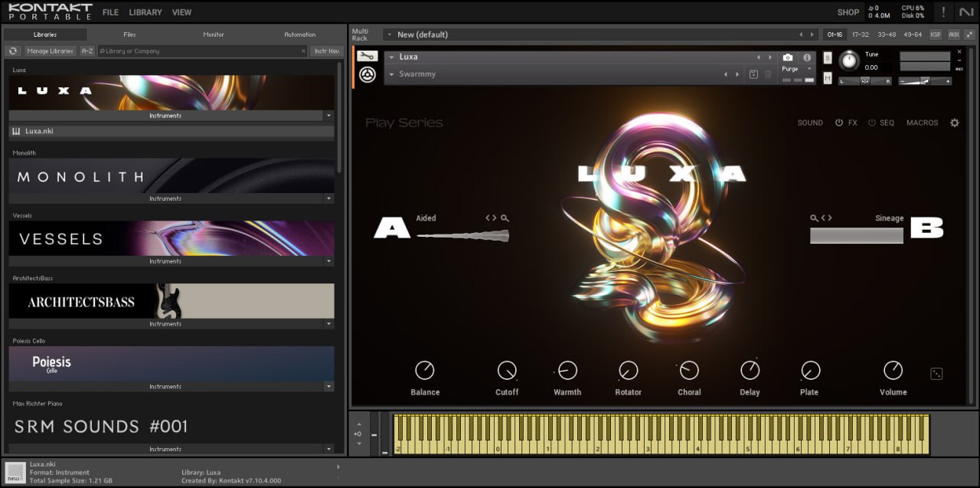Click the refresh libraries icon
Viewport: 980px width, 488px height.
(x=12, y=51)
